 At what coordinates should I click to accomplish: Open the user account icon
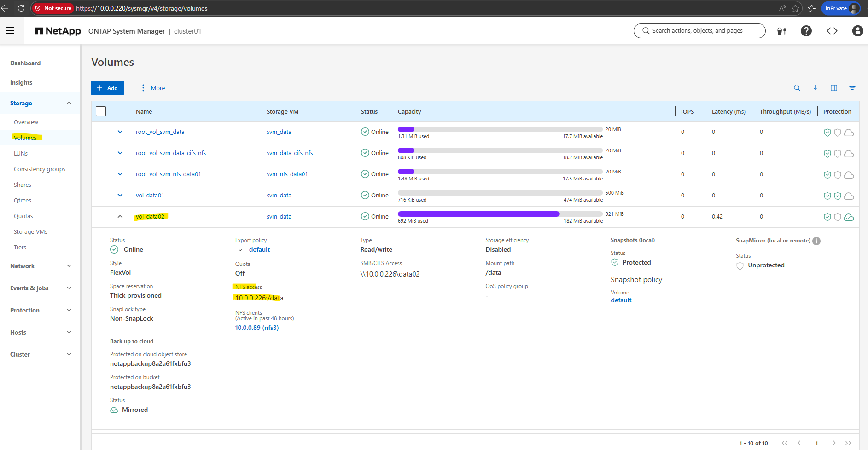[x=857, y=31]
